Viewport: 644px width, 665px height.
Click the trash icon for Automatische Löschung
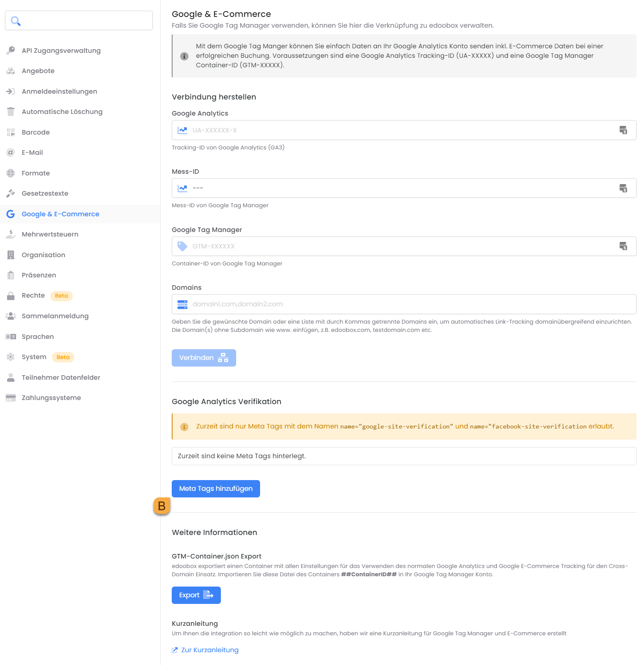pos(11,112)
